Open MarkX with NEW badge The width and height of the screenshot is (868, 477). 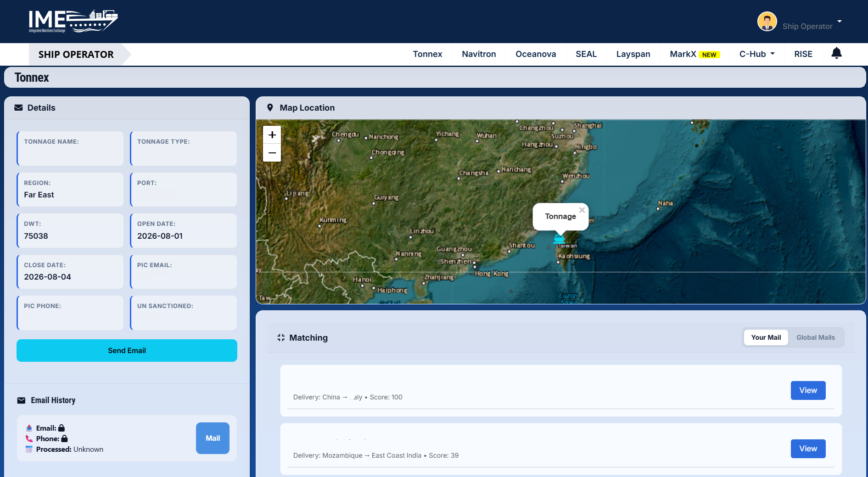click(x=694, y=54)
